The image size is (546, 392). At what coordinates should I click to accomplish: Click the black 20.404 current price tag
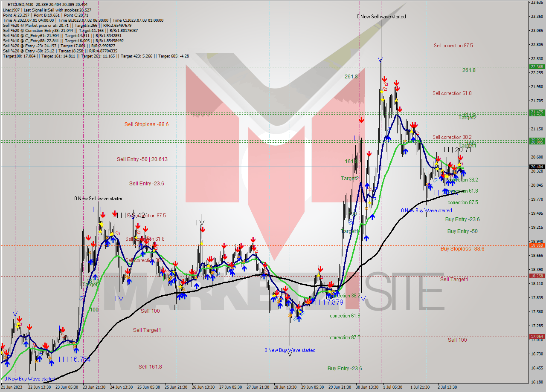pos(537,167)
